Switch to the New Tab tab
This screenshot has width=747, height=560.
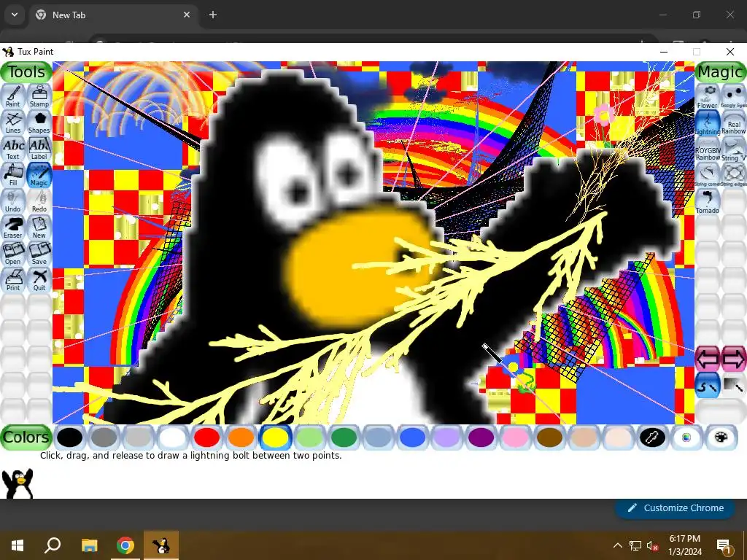click(113, 15)
